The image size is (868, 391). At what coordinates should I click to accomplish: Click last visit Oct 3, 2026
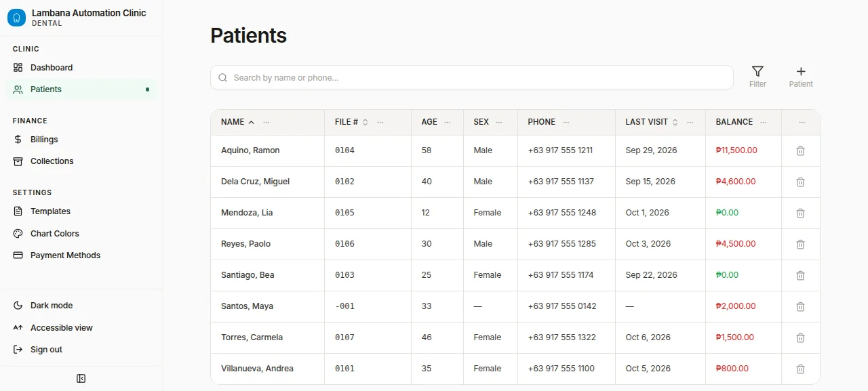pyautogui.click(x=648, y=244)
